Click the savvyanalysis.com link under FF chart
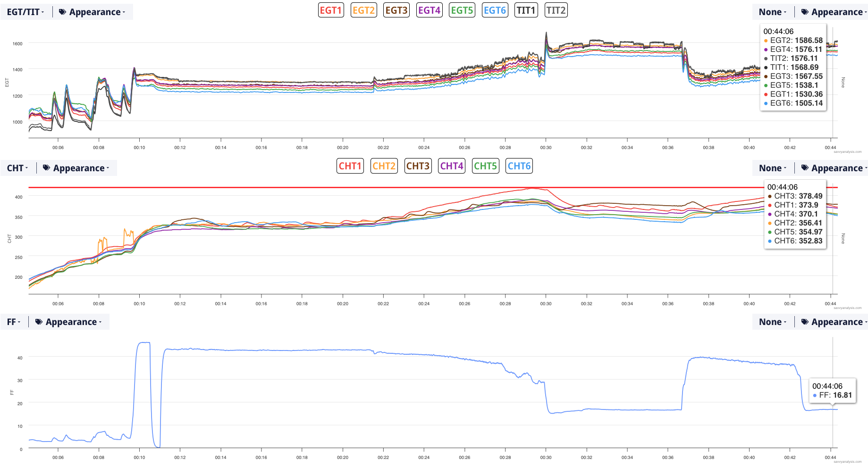This screenshot has height=467, width=868. [847, 462]
